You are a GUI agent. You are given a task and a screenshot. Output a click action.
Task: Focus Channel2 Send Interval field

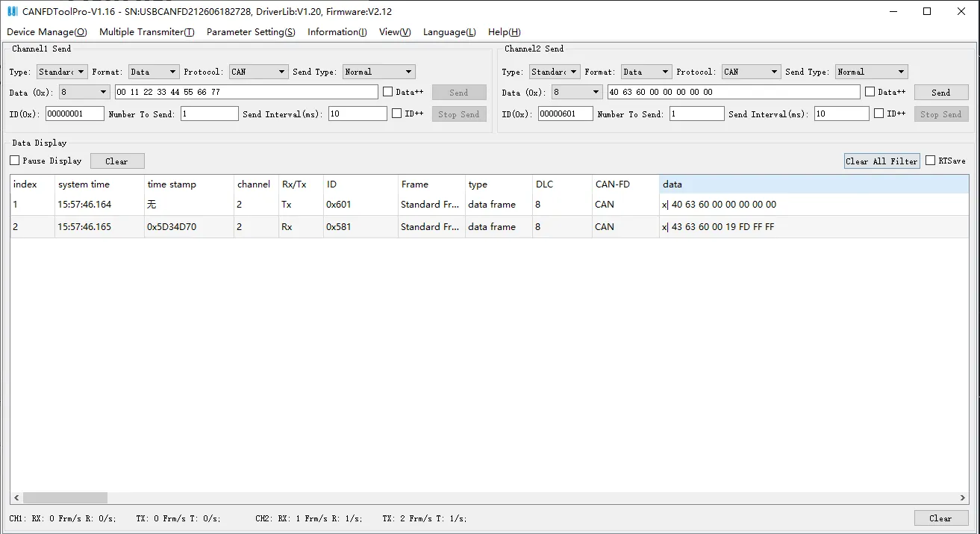tap(842, 114)
